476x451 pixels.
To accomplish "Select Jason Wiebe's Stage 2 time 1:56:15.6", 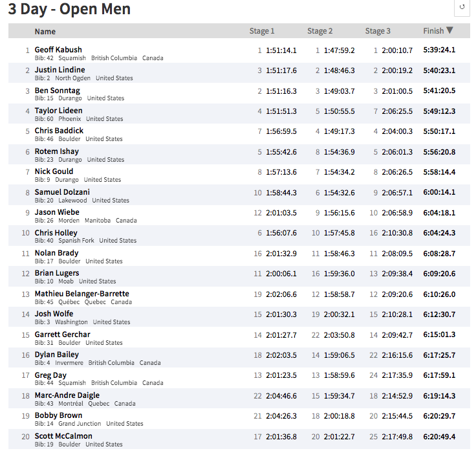I will [339, 213].
